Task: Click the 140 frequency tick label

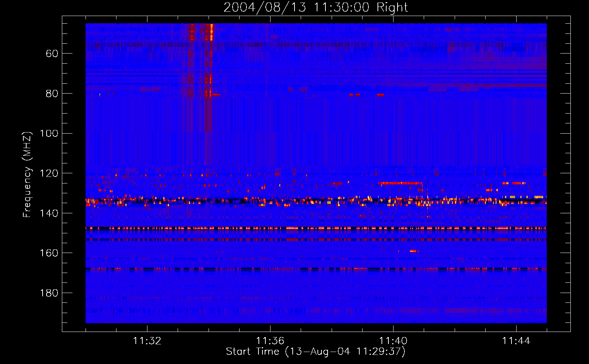Action: (x=49, y=213)
